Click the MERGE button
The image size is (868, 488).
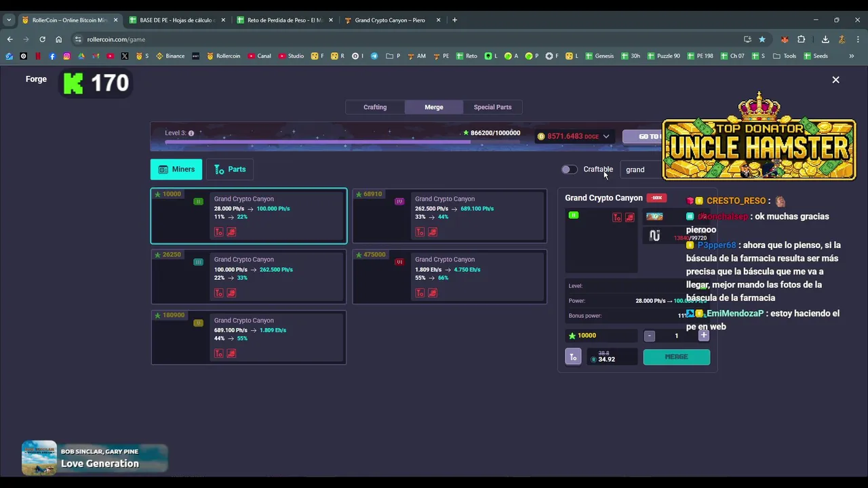coord(676,357)
